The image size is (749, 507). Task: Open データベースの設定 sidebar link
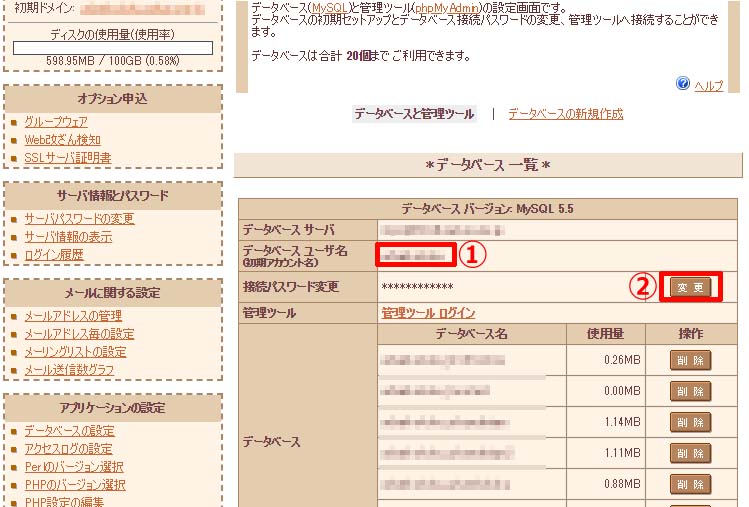pos(69,431)
